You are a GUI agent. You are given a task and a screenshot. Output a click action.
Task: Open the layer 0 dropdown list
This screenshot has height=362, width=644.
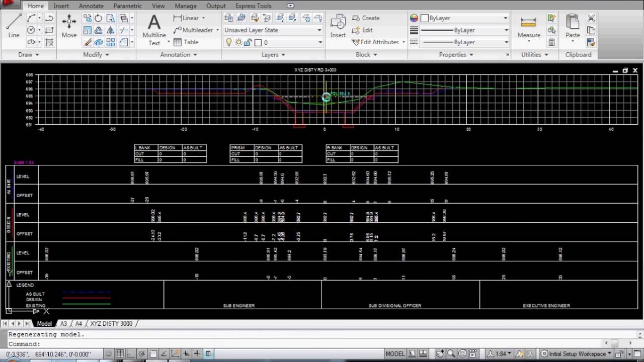click(x=273, y=43)
